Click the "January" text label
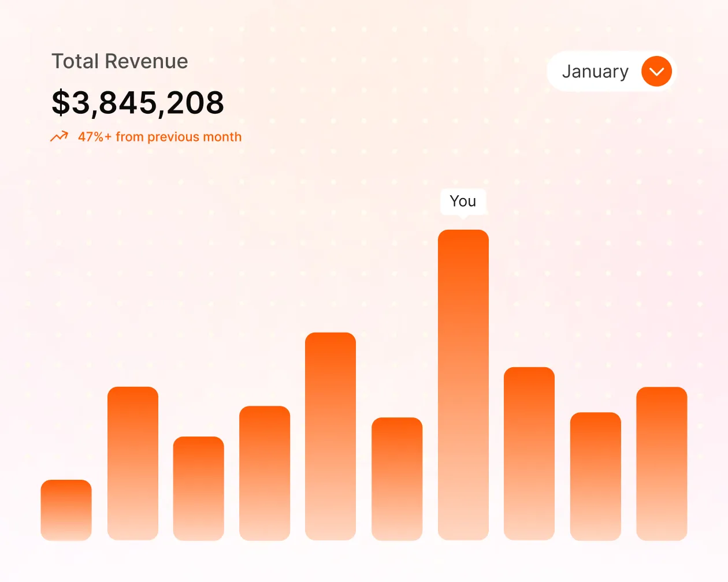The width and height of the screenshot is (728, 582). pos(595,72)
